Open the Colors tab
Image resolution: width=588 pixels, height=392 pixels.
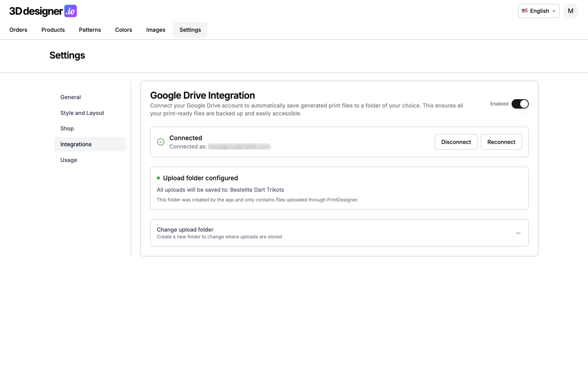(x=123, y=30)
